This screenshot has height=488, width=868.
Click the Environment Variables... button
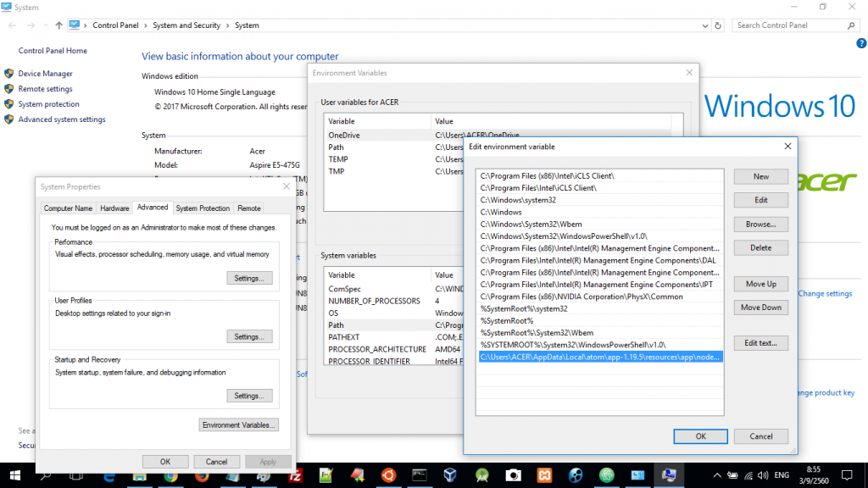click(238, 425)
